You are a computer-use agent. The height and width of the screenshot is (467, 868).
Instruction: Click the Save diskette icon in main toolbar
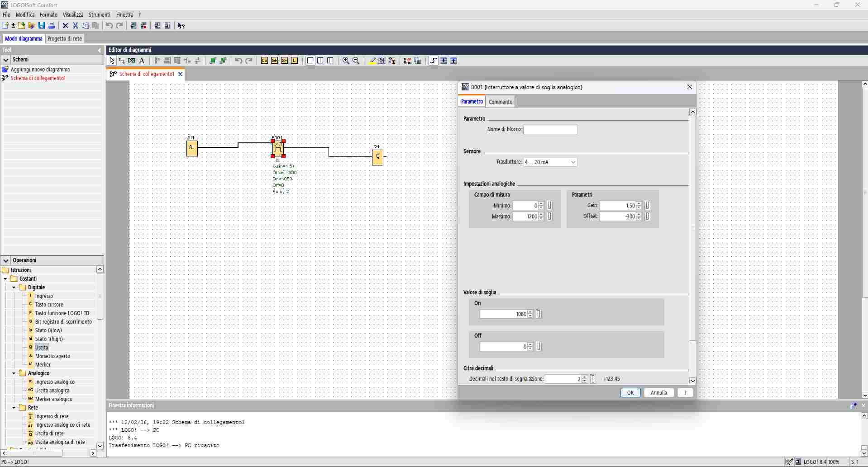point(42,25)
